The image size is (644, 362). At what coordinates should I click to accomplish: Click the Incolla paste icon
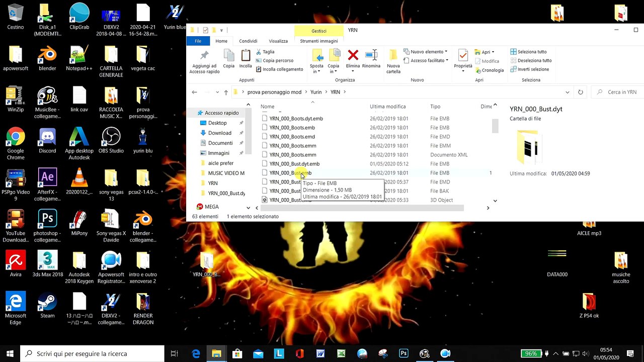click(x=246, y=55)
